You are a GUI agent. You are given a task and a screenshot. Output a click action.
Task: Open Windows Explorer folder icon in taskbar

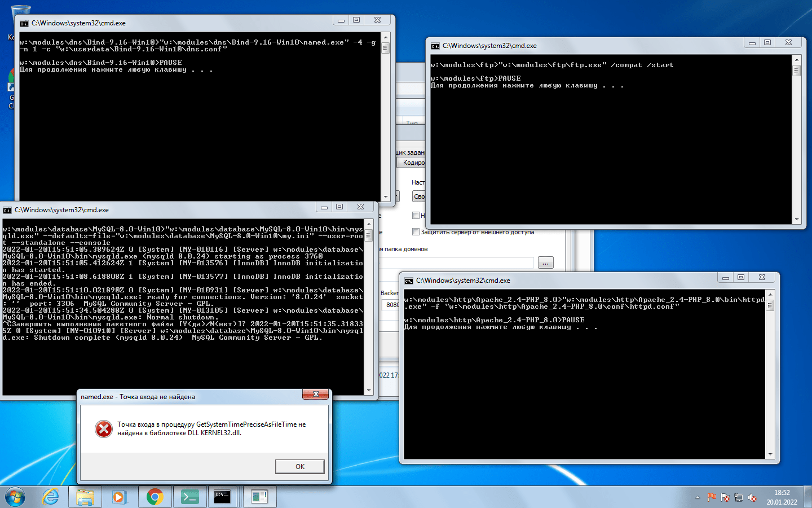point(85,497)
